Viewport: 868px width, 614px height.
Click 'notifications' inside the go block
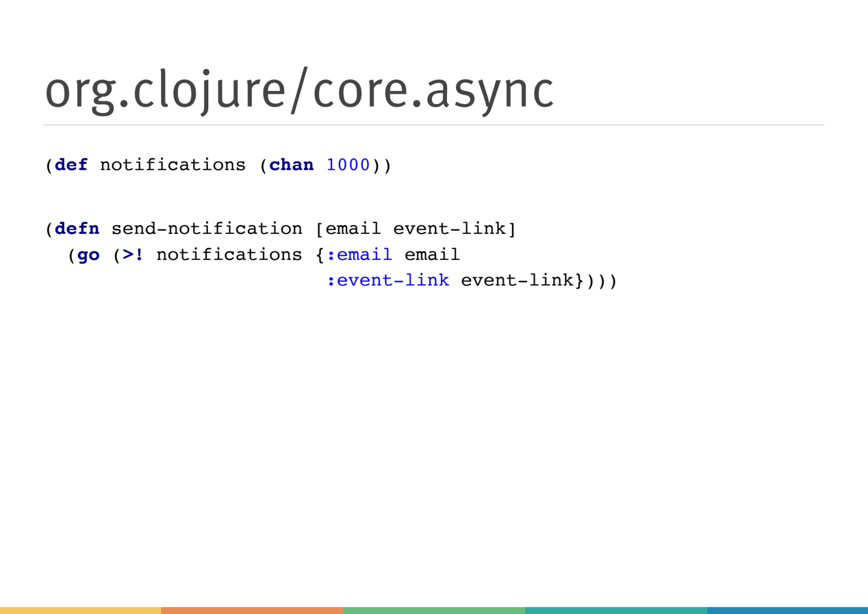coord(229,254)
